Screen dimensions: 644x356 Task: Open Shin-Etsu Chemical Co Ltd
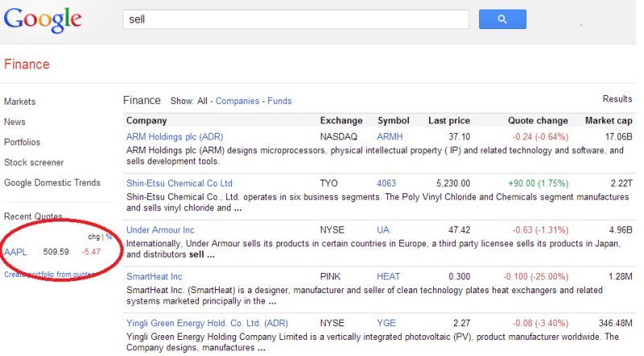click(x=179, y=184)
